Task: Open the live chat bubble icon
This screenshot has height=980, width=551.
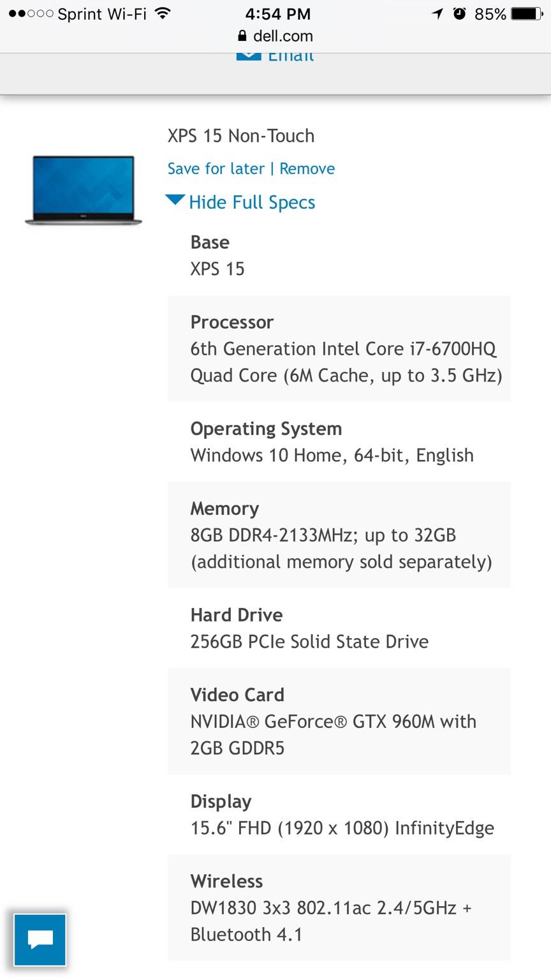Action: pos(40,940)
